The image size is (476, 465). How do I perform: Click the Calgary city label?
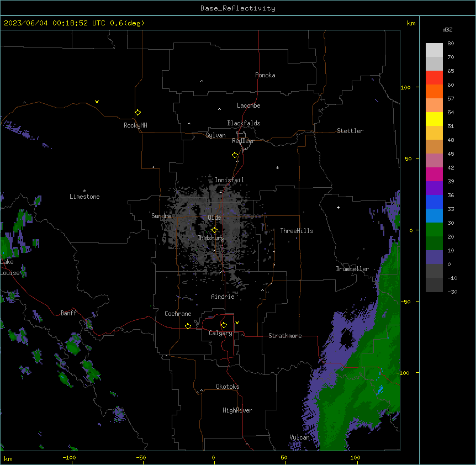coord(221,333)
